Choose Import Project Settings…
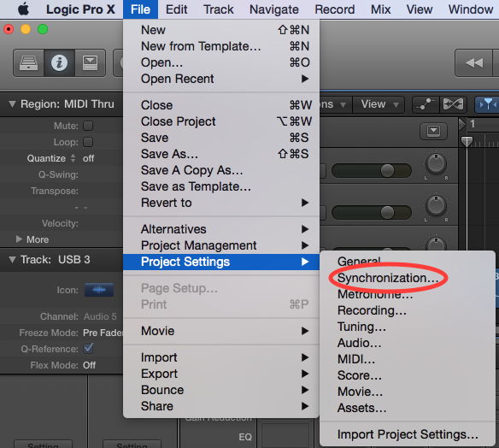The image size is (499, 448). point(408,434)
